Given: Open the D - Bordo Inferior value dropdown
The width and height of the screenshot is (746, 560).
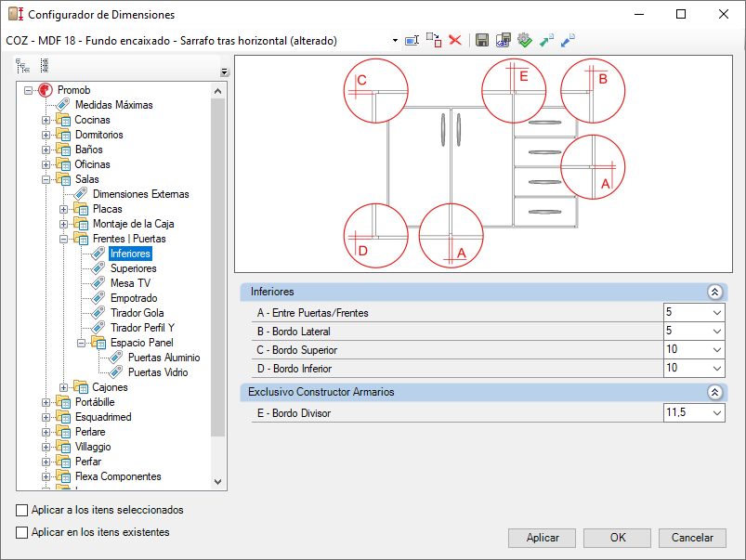Looking at the screenshot, I should (x=717, y=369).
